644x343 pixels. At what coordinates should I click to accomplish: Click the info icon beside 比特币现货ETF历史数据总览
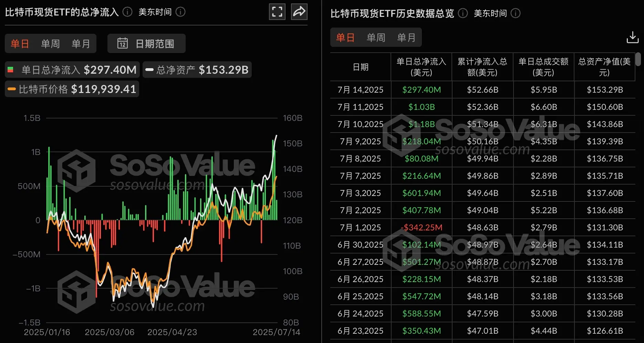coord(463,13)
